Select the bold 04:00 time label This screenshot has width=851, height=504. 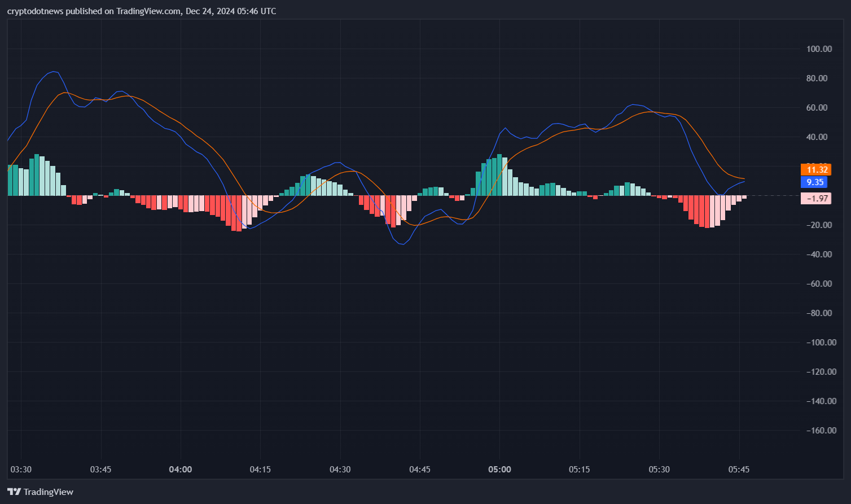point(180,469)
